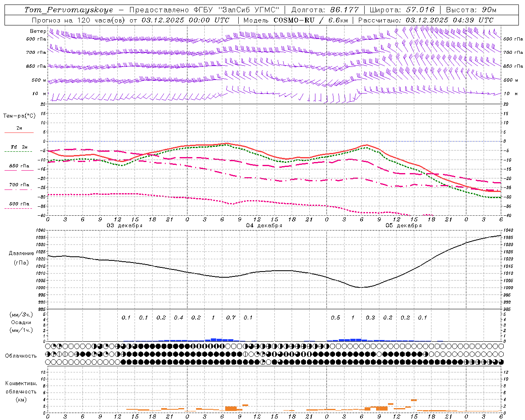
Task: Select the left 700 гПа wind level label
Action: click(x=36, y=52)
